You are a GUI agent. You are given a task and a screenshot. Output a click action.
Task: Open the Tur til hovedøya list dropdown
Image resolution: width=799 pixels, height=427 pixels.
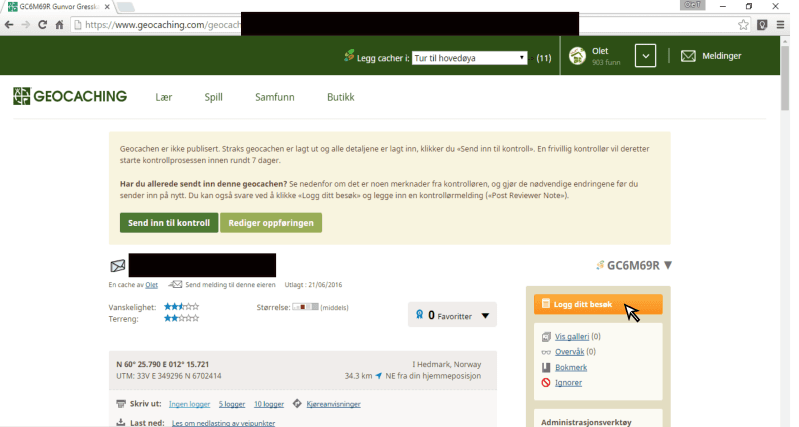[469, 58]
